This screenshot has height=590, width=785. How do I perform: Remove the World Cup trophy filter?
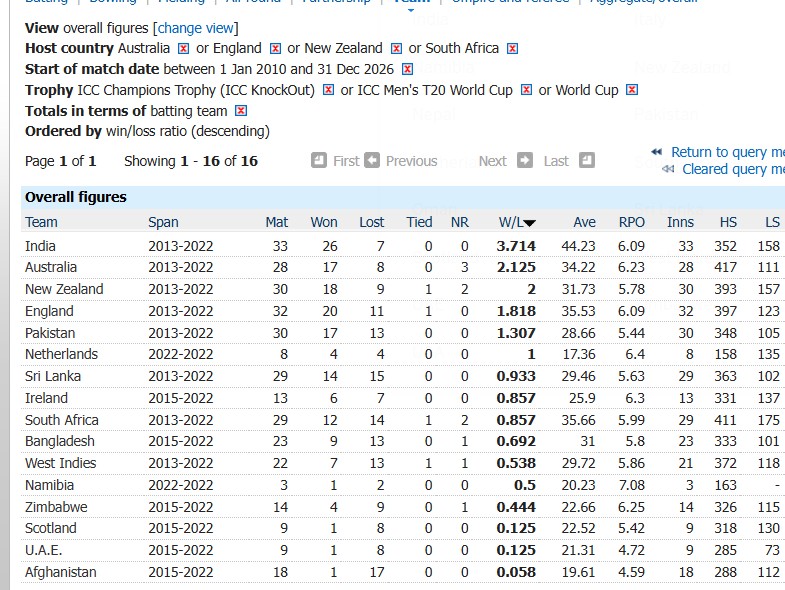point(632,90)
